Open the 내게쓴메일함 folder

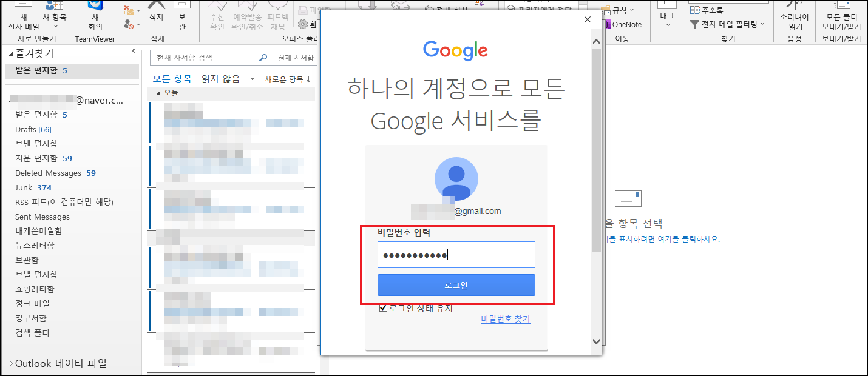[39, 231]
